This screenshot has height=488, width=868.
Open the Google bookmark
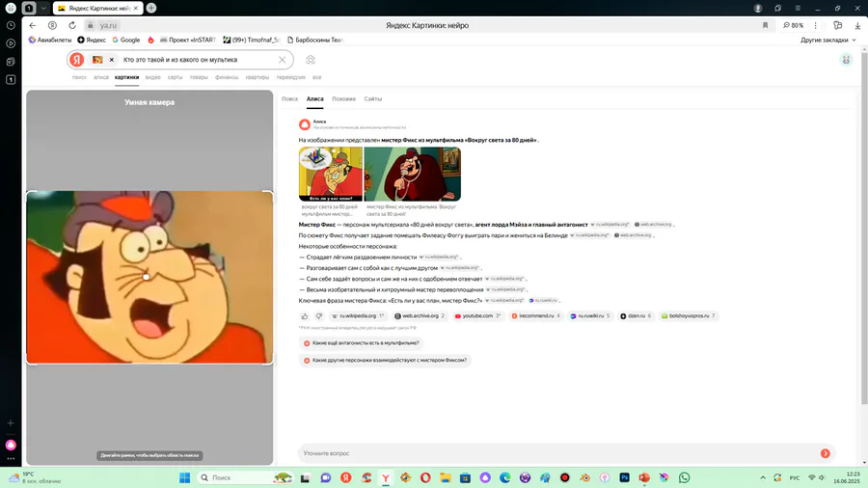point(125,40)
